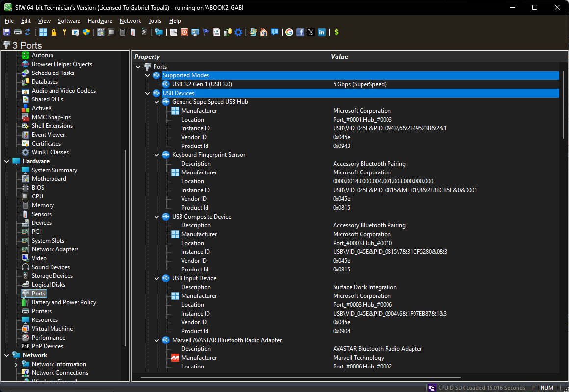Select Network Adapters in the tree
The image size is (569, 392).
point(55,249)
